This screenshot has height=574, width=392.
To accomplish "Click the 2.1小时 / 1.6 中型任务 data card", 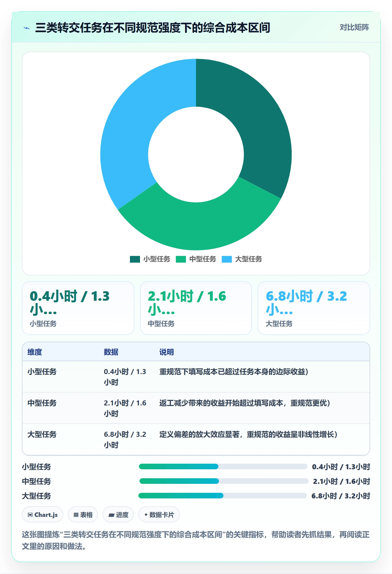I will point(196,308).
